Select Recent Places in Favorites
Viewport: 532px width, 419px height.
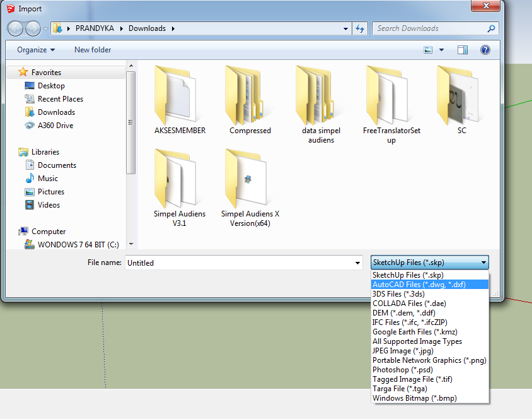coord(61,99)
